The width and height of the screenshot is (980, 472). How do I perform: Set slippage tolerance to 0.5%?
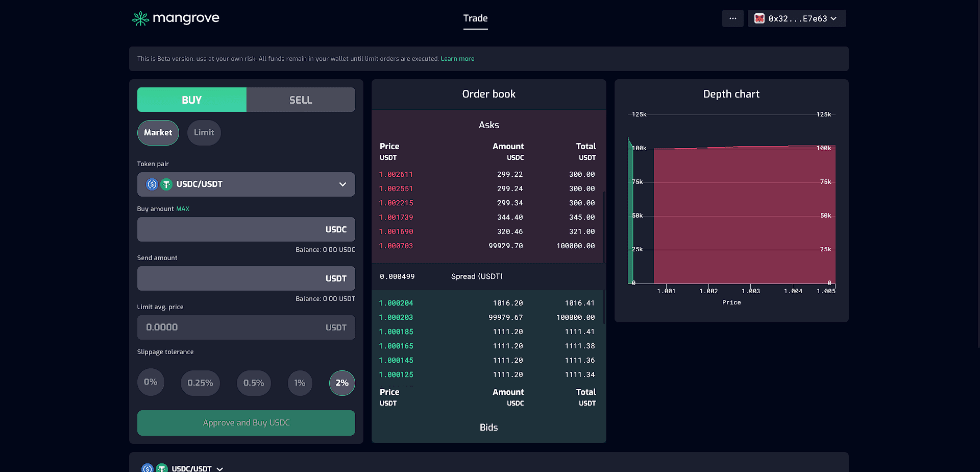click(x=254, y=383)
